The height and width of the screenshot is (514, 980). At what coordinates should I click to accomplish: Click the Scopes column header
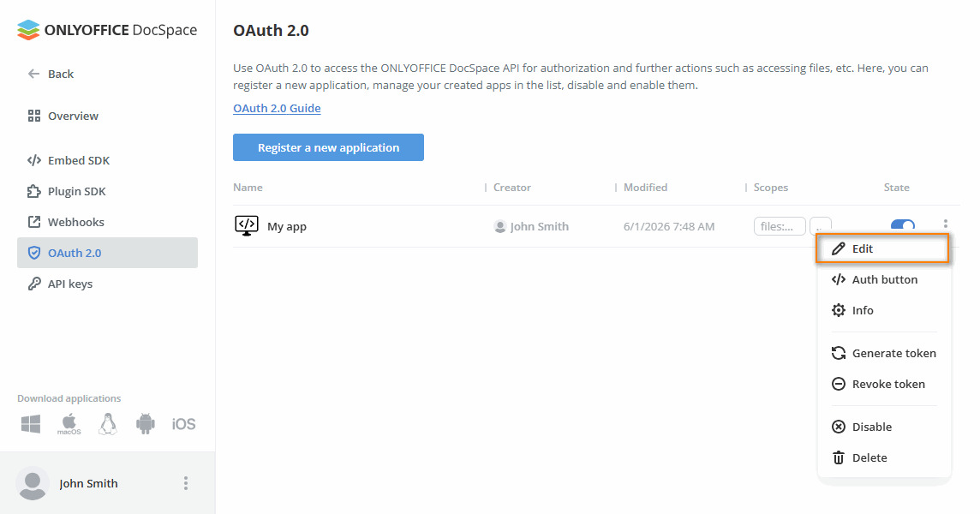pyautogui.click(x=771, y=187)
